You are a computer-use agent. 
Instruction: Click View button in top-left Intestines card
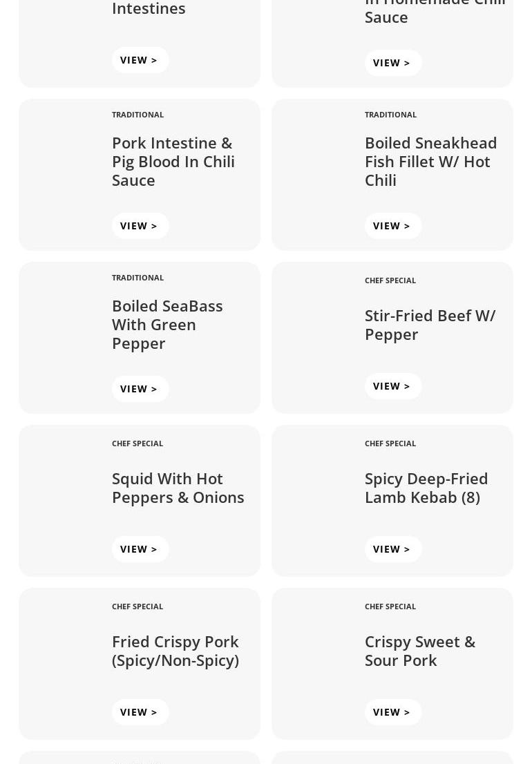coord(140,60)
